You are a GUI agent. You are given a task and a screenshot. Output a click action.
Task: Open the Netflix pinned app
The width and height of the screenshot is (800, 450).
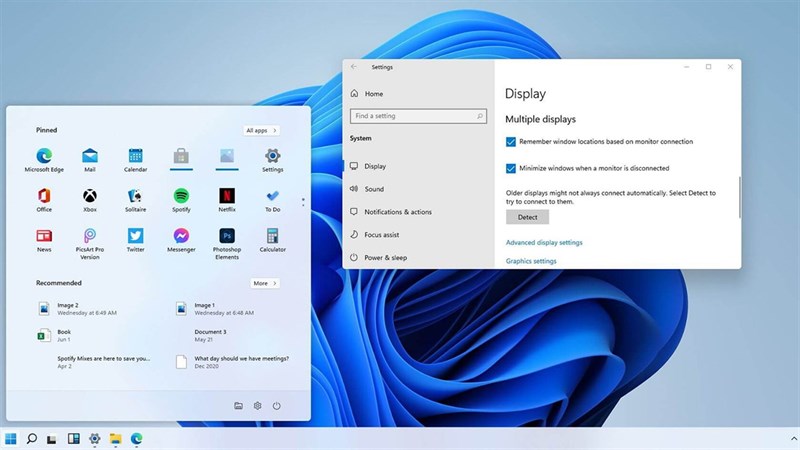(227, 196)
